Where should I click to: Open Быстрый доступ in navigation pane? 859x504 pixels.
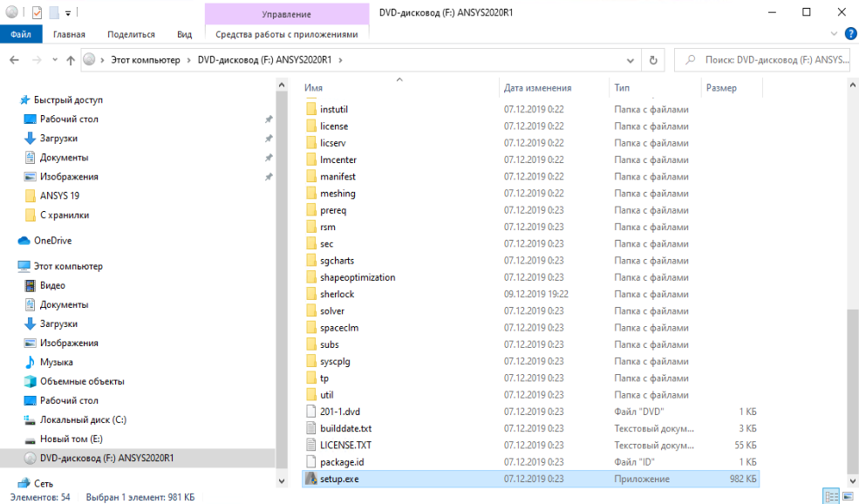[x=68, y=99]
